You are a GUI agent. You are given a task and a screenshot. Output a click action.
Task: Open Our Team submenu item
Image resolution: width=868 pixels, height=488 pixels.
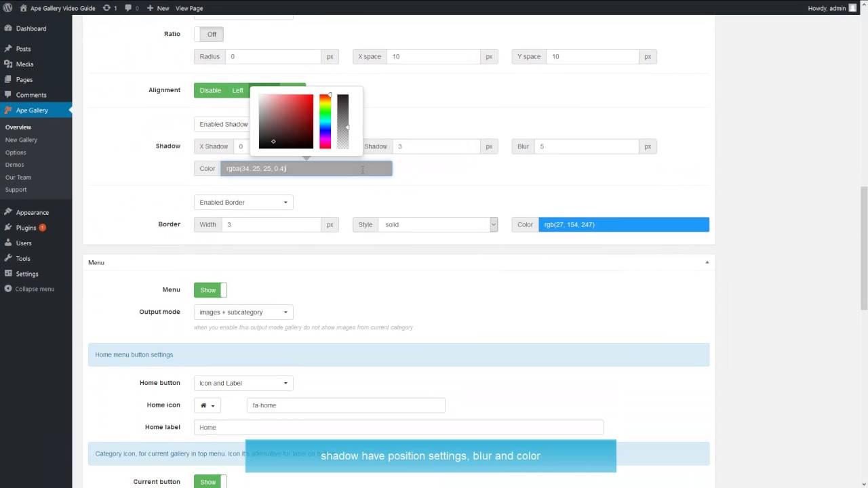[x=18, y=178]
